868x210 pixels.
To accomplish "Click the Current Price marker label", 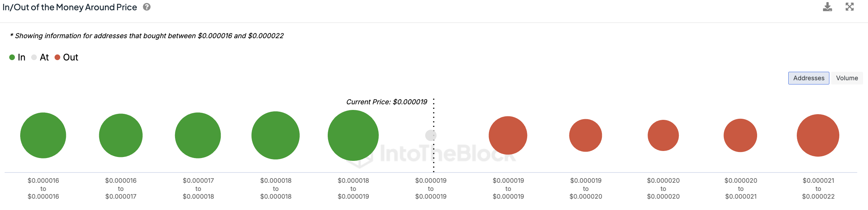I will tap(387, 102).
